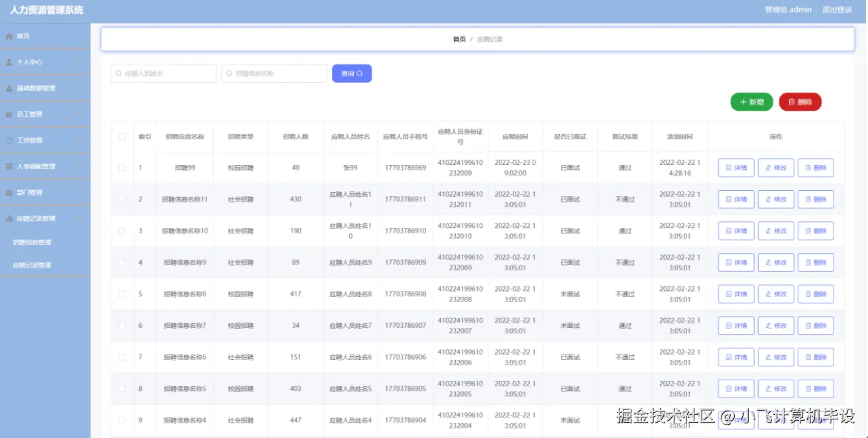Edit the 招聘99 record

point(776,168)
